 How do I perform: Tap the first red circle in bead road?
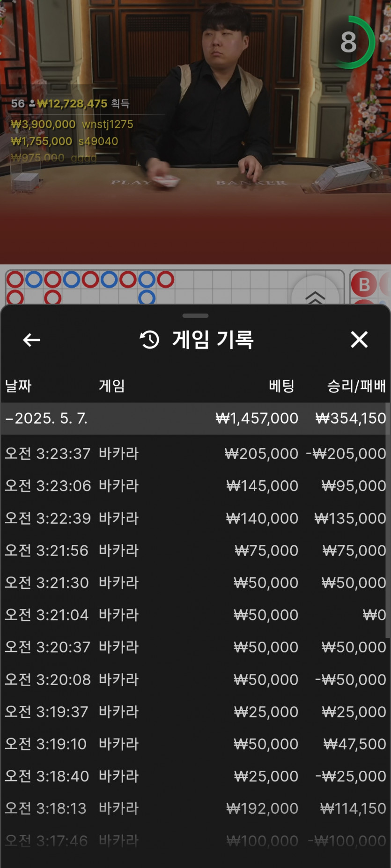click(x=15, y=280)
